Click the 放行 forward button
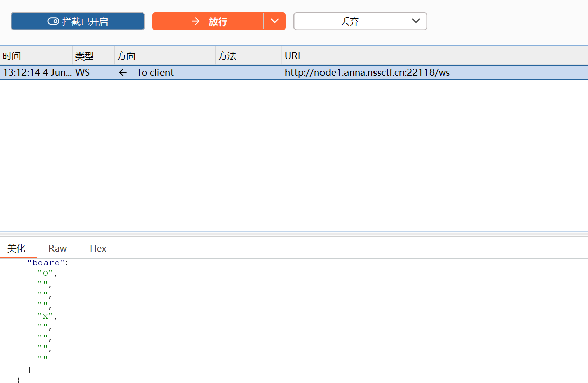588x383 pixels. [208, 21]
